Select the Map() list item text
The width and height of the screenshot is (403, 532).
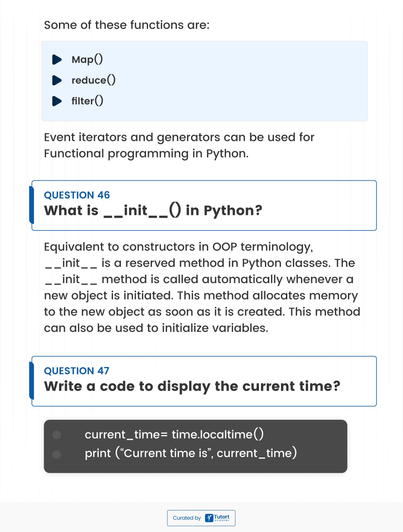click(x=87, y=59)
